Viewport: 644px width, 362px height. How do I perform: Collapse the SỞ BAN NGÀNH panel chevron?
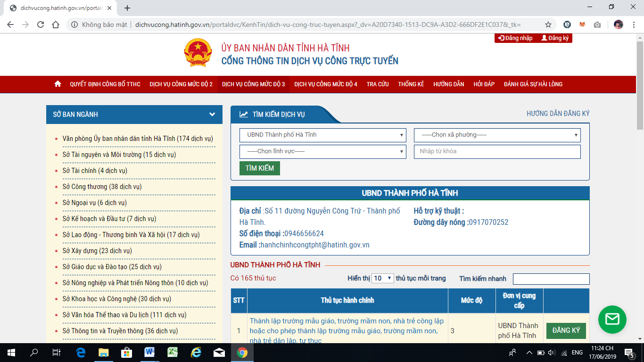click(212, 114)
